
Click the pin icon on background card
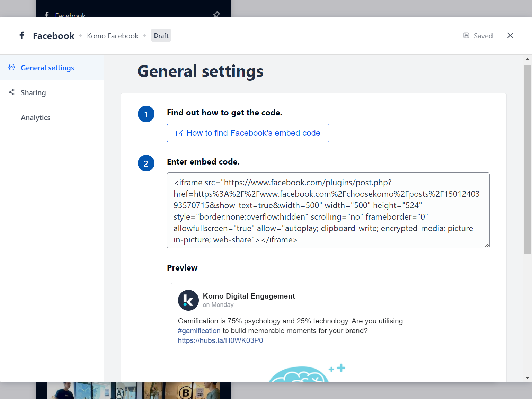click(216, 14)
